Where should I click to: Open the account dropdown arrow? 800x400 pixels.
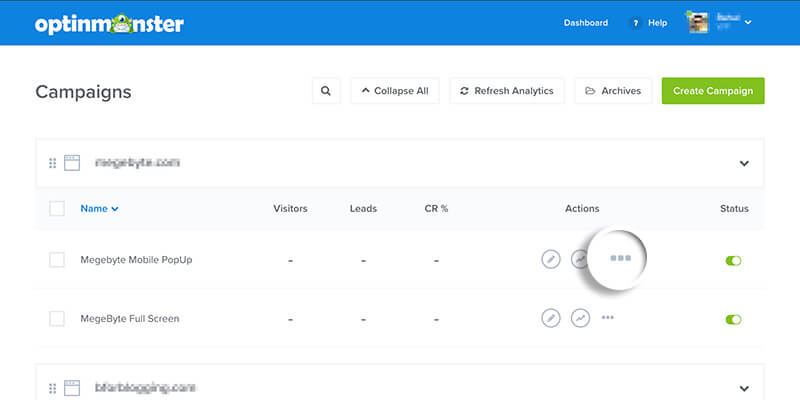point(748,22)
